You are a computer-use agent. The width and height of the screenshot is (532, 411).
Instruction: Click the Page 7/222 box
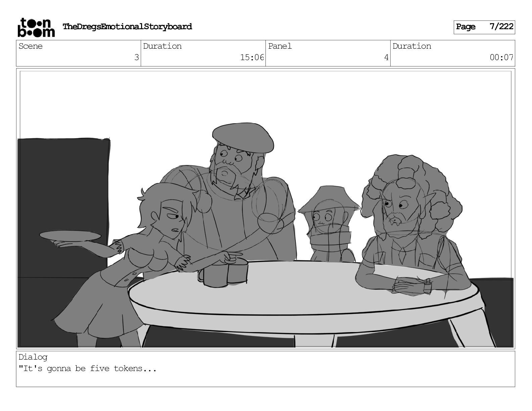(x=484, y=27)
